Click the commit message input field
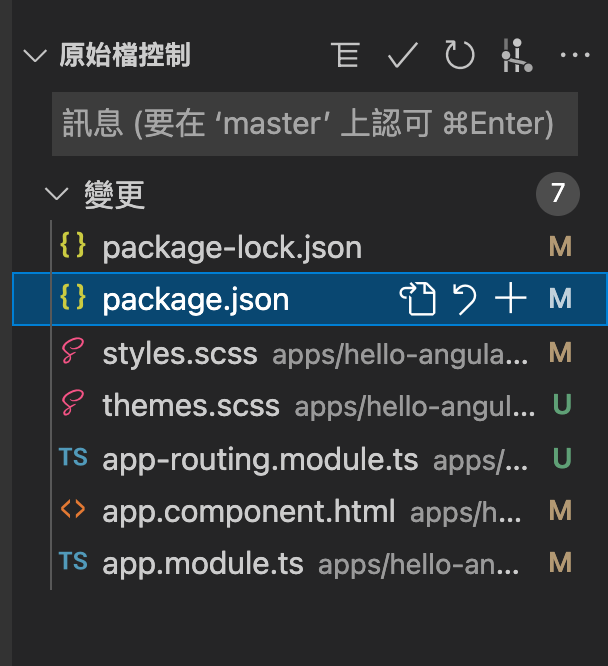 pos(314,124)
